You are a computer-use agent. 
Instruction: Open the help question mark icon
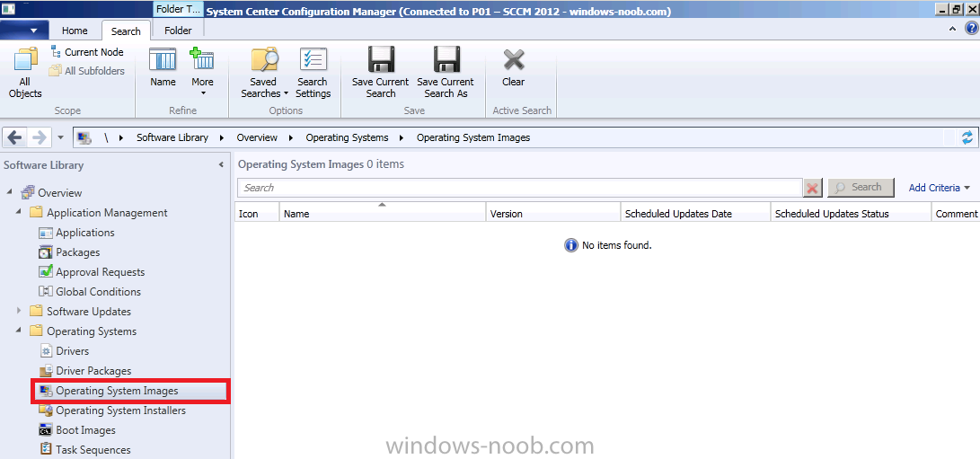tap(971, 28)
